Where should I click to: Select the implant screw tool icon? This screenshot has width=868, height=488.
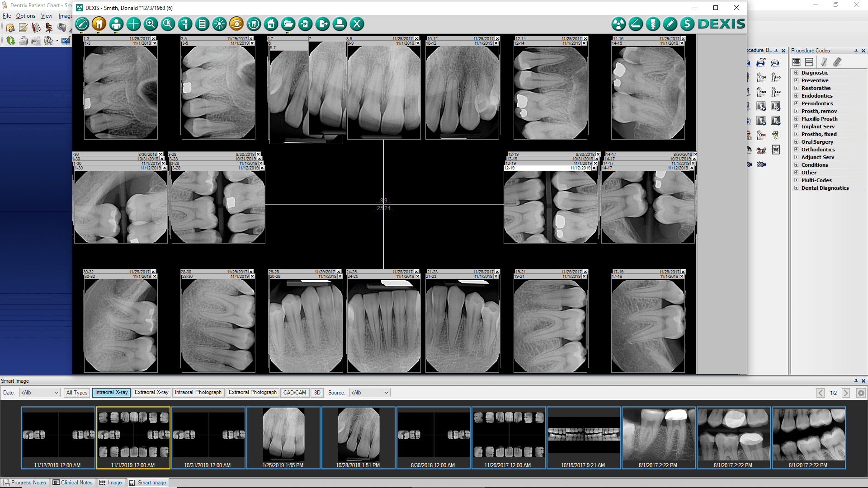tap(653, 24)
